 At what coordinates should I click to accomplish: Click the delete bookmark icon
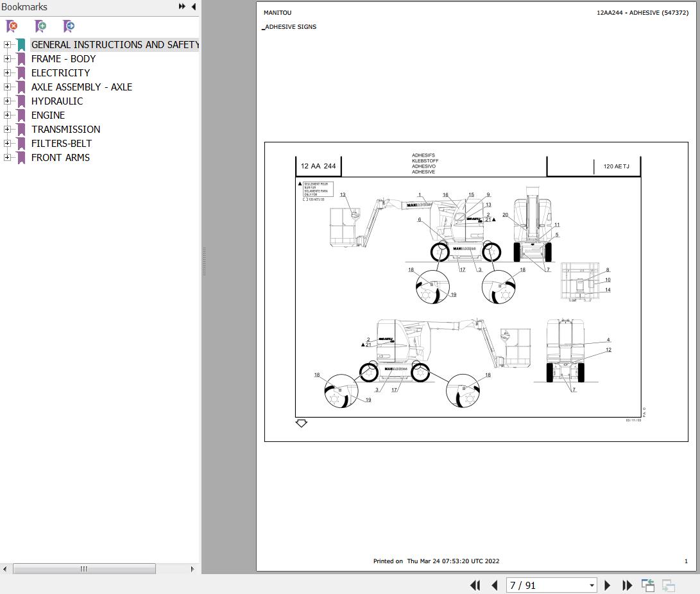pos(12,26)
